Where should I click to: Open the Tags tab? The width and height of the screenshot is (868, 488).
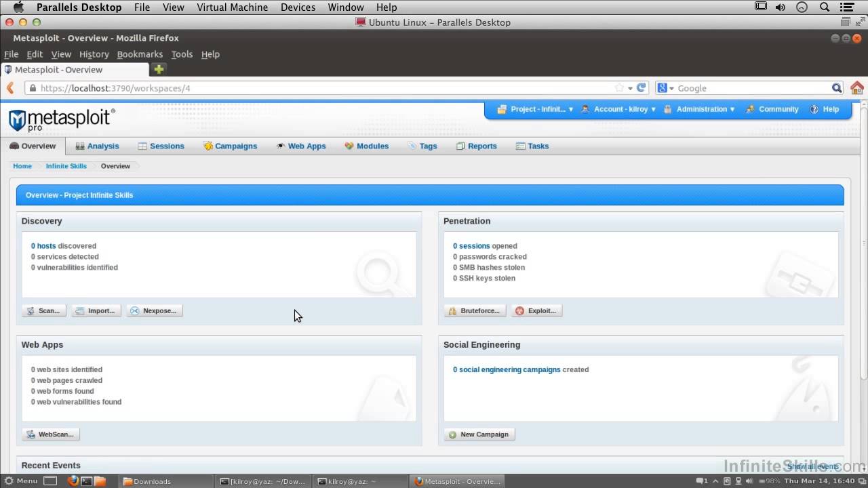point(422,146)
